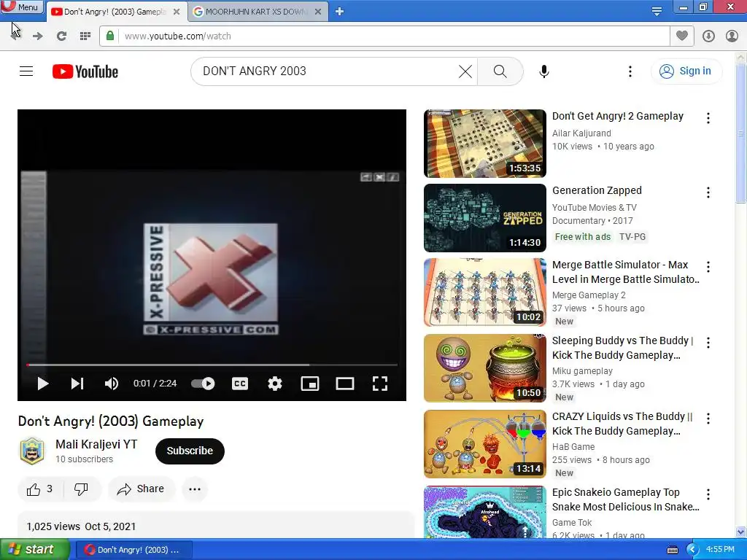Open the downloads icon in browser toolbar
This screenshot has height=560, width=747.
[708, 36]
